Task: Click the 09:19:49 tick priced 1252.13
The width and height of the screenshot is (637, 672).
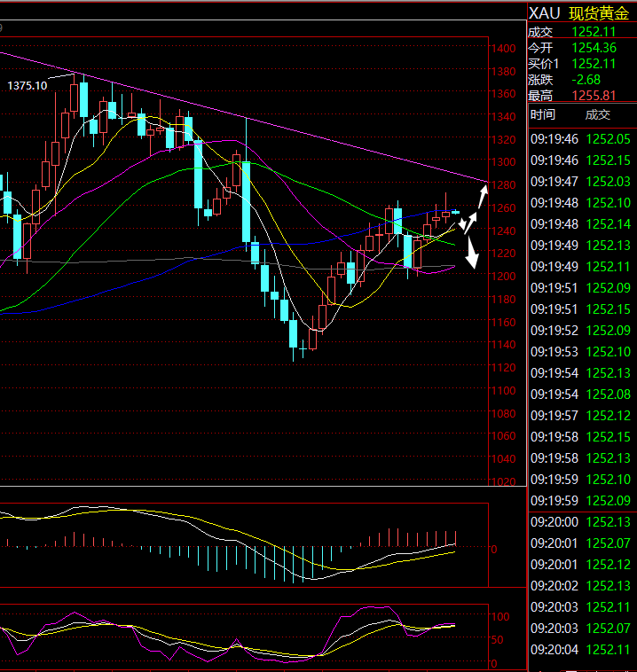Action: pos(580,246)
